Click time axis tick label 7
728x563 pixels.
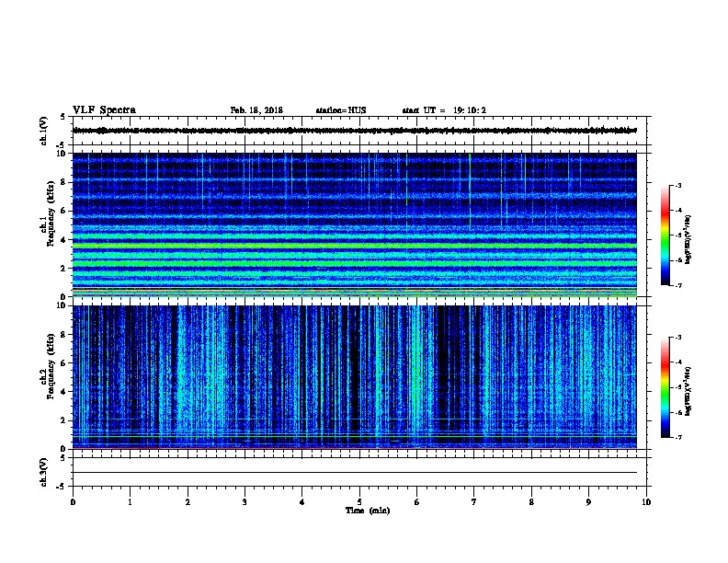(474, 502)
